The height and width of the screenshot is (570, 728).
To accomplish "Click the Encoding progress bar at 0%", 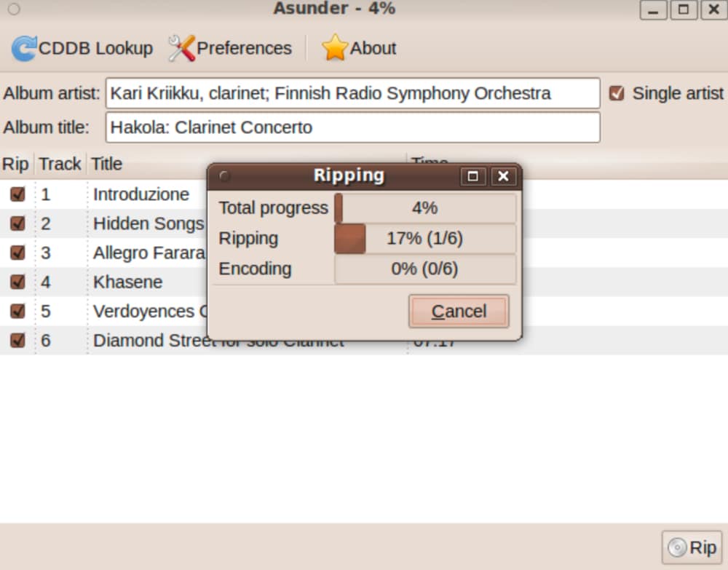I will click(425, 269).
